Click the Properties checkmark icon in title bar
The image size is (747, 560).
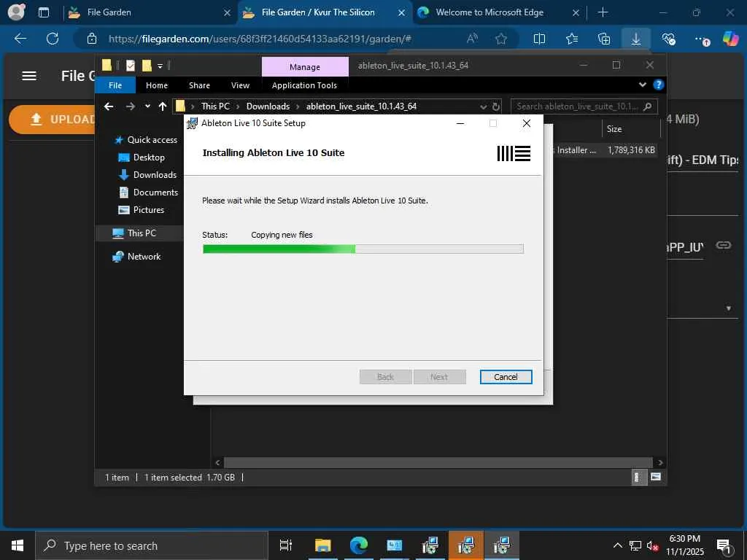(x=131, y=66)
